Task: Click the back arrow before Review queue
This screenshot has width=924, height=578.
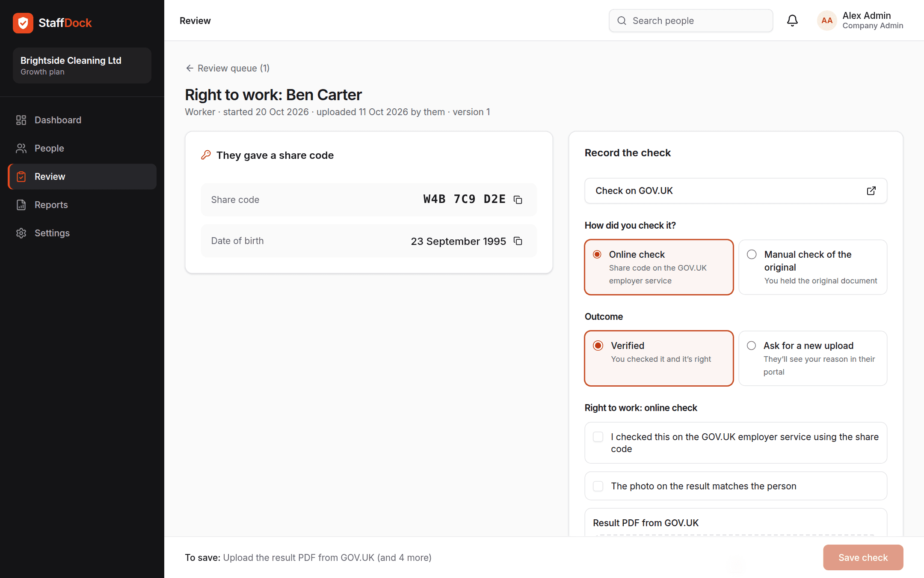Action: (x=190, y=68)
